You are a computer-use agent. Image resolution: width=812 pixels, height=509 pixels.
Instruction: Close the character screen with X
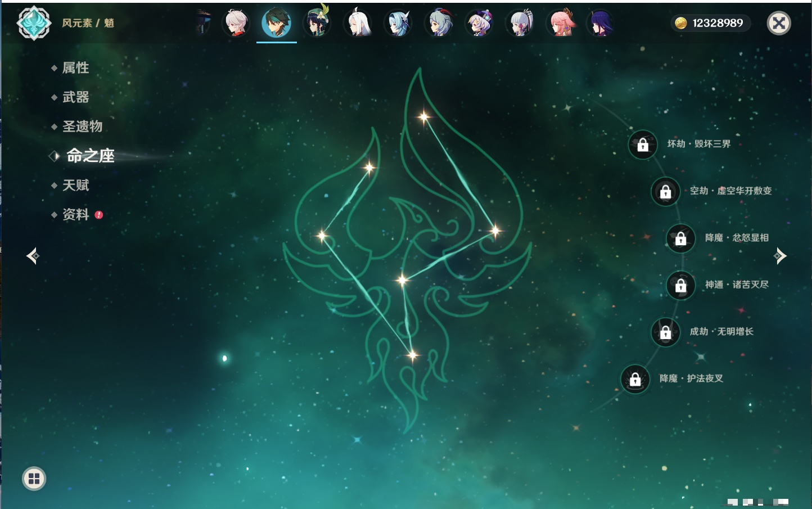(779, 23)
